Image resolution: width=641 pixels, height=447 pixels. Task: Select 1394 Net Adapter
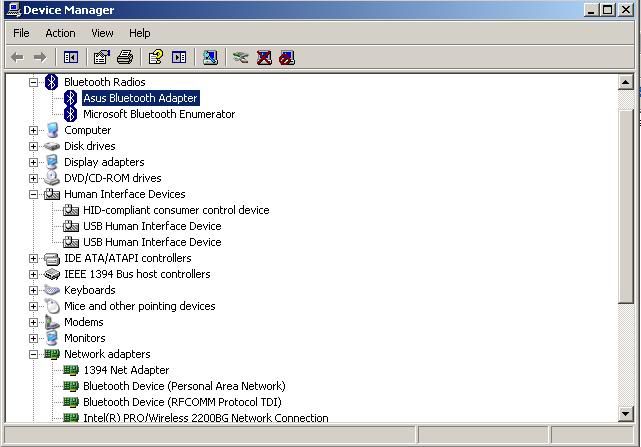[126, 370]
